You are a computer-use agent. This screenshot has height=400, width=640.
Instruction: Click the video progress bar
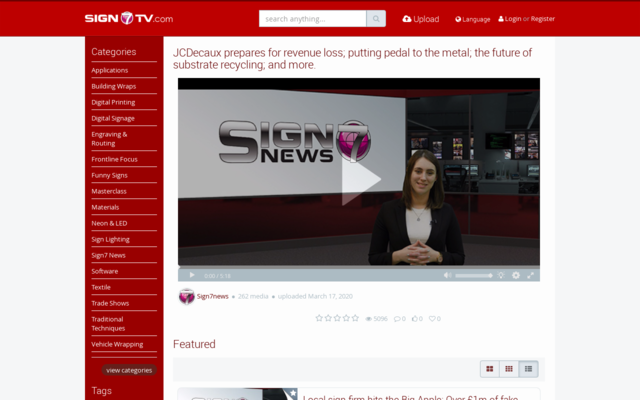click(x=359, y=267)
